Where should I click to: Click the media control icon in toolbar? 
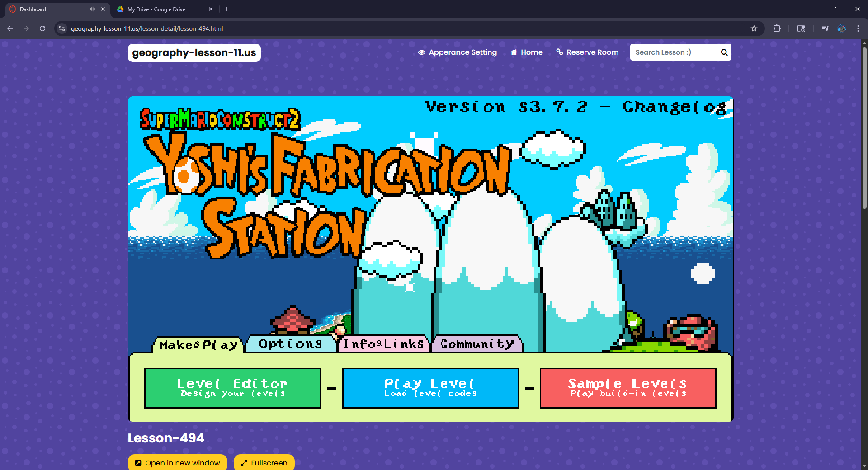click(826, 28)
